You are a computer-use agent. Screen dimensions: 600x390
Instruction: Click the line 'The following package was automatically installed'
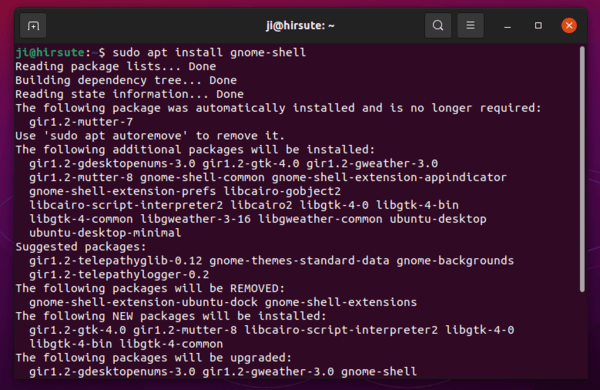click(x=185, y=108)
